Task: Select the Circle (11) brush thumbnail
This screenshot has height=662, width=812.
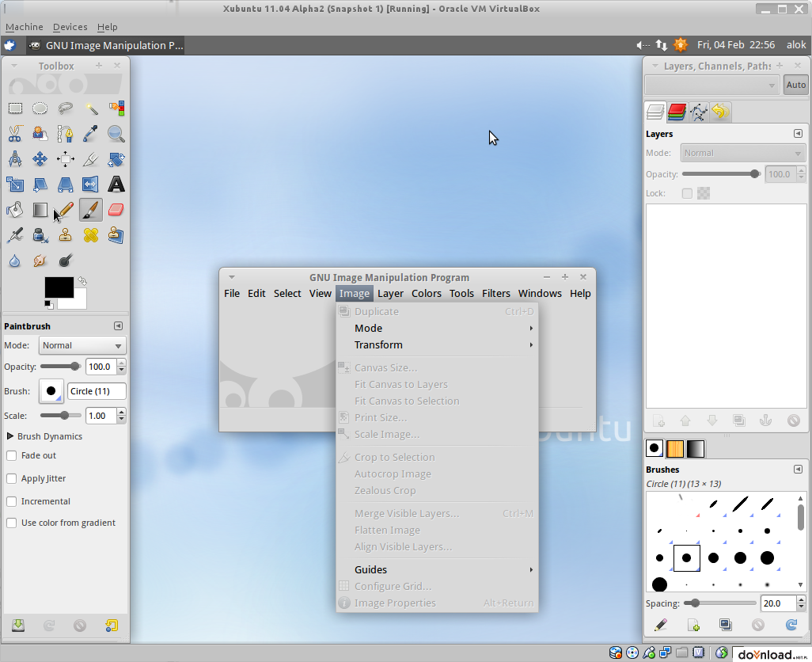Action: coord(687,558)
